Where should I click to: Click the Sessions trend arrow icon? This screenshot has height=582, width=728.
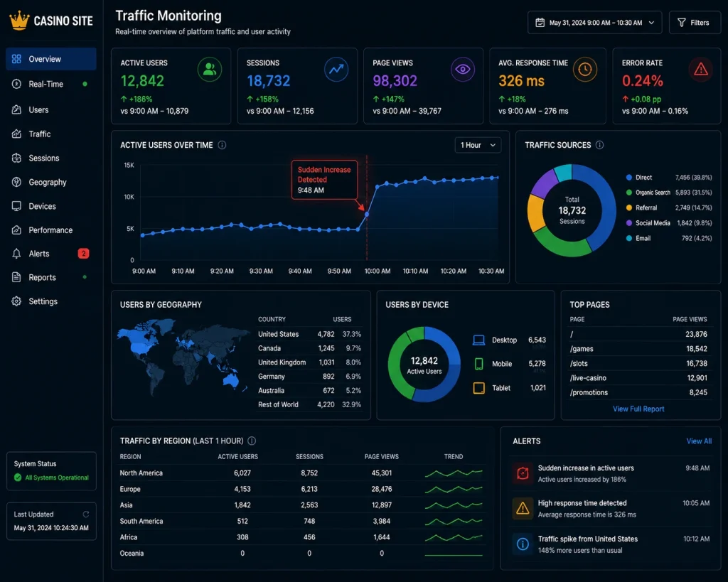(336, 70)
